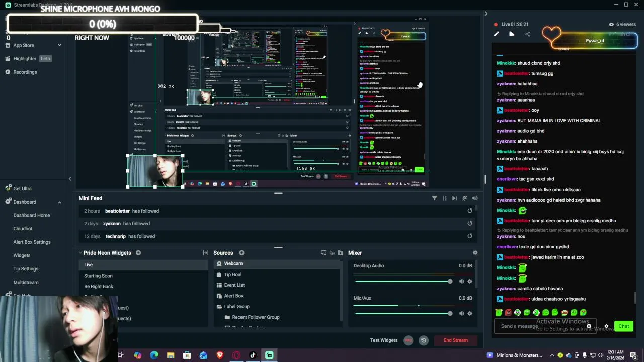Open Cloudbot in the sidebar
Screen dimensions: 644x362
click(23, 229)
